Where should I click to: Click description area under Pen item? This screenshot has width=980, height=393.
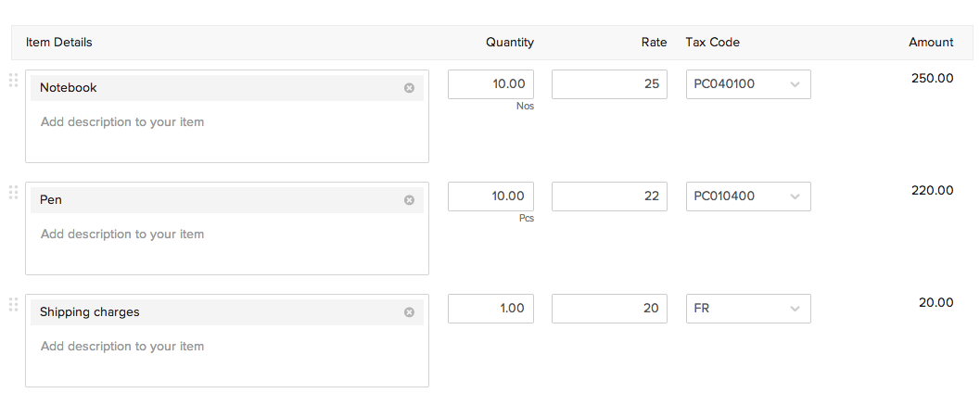click(226, 242)
